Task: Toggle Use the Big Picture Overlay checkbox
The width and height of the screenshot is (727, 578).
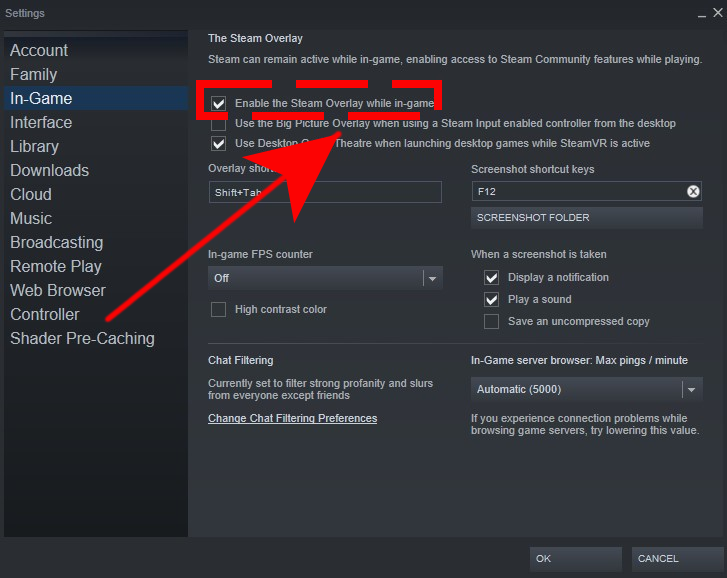Action: [218, 123]
